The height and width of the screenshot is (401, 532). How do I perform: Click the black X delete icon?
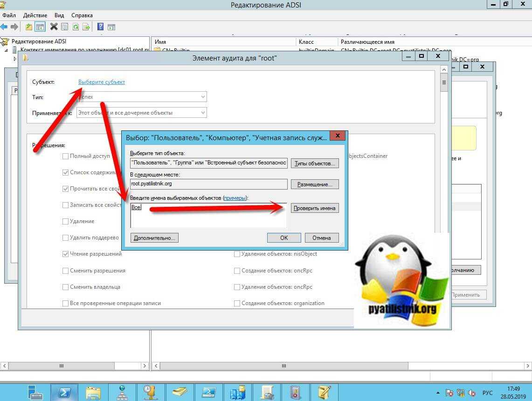(54, 27)
